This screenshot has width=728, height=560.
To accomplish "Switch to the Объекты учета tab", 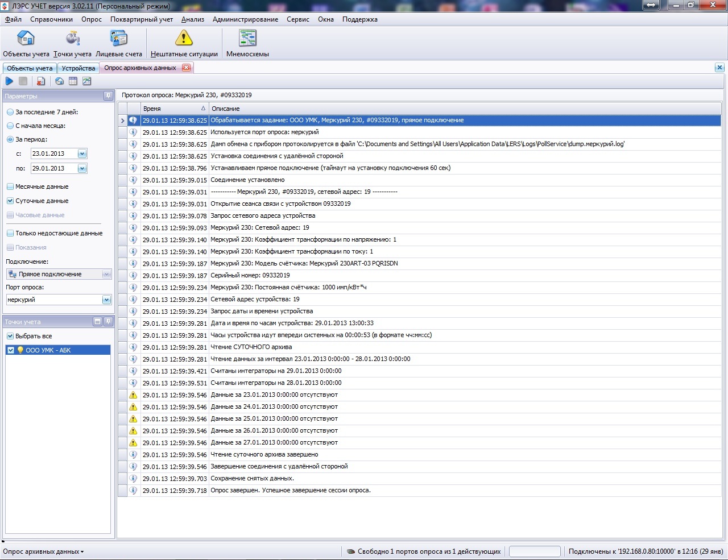I will (30, 68).
